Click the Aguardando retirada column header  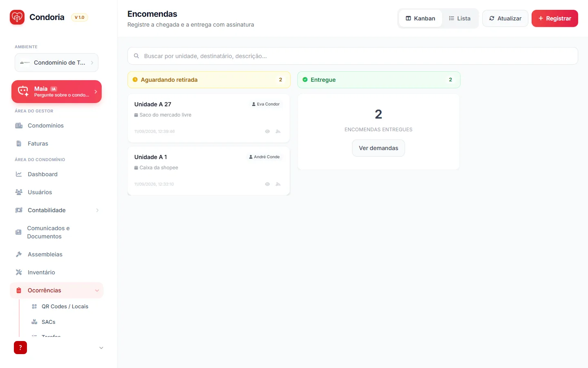[x=209, y=80]
